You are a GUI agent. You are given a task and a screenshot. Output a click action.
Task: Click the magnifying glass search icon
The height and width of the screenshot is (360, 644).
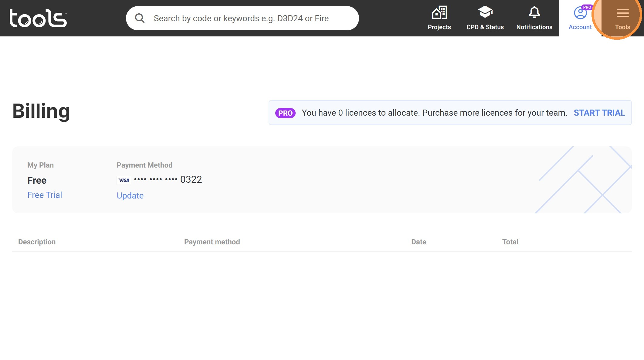click(140, 18)
